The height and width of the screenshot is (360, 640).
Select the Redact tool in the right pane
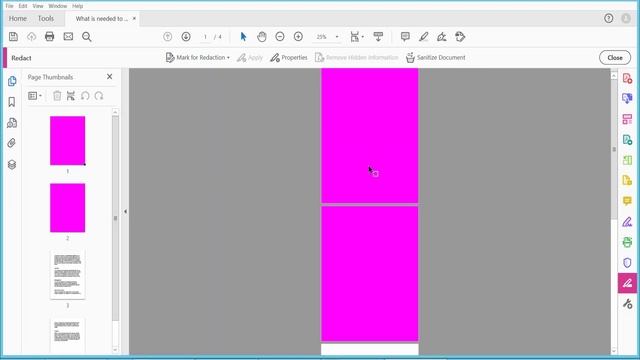627,283
